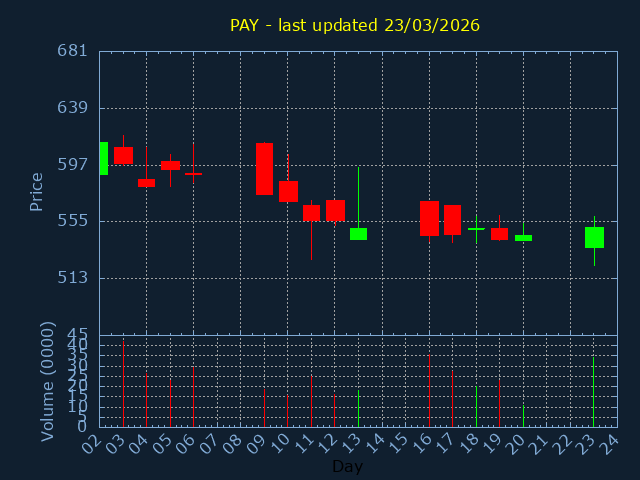Click the red volume bar for day 04
Screen dimensions: 640x480
pyautogui.click(x=146, y=400)
